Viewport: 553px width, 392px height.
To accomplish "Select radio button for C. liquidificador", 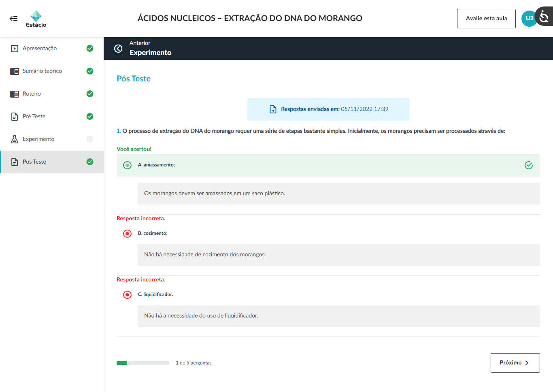I will pyautogui.click(x=128, y=295).
